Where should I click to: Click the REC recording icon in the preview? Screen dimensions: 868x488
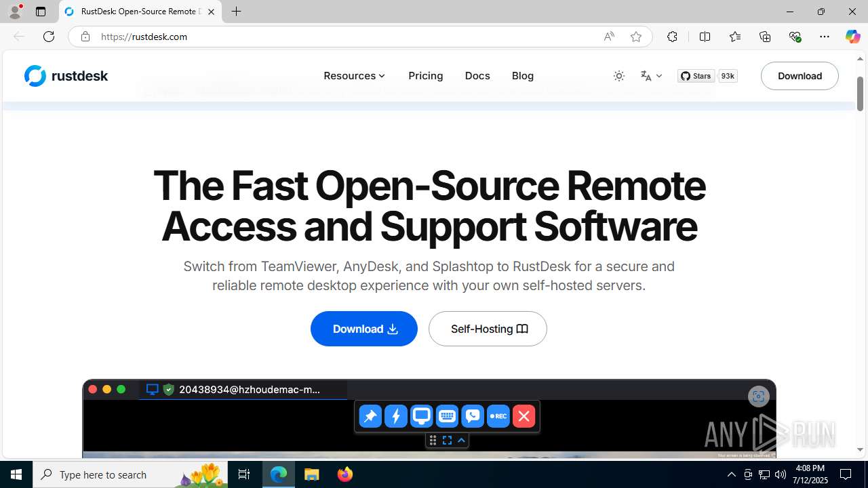(498, 416)
